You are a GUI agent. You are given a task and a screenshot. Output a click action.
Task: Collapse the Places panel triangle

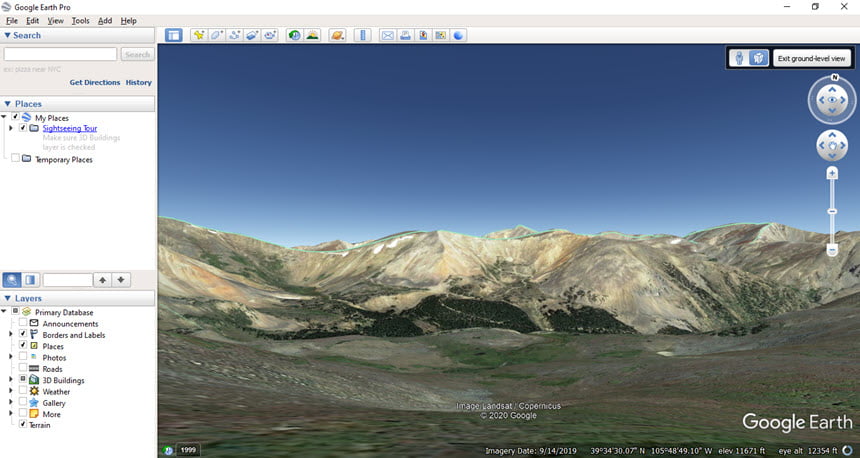[x=7, y=104]
